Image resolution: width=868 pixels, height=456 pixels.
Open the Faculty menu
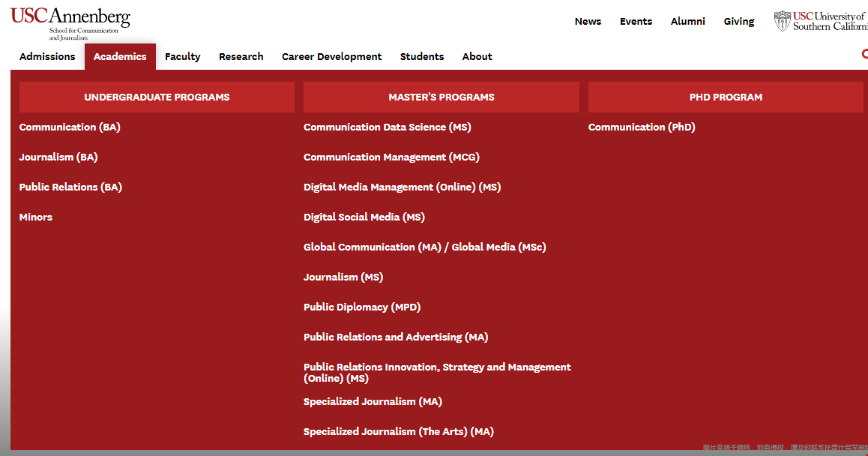[x=183, y=56]
